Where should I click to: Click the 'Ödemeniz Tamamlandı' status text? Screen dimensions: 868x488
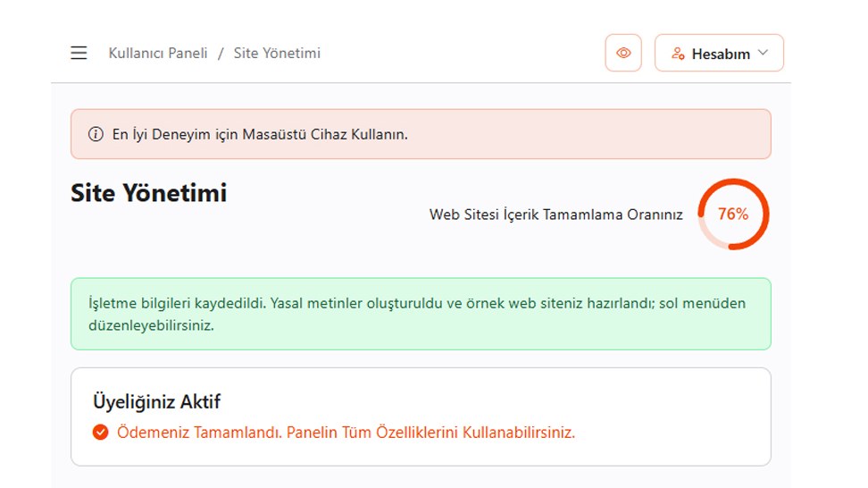[x=346, y=433]
